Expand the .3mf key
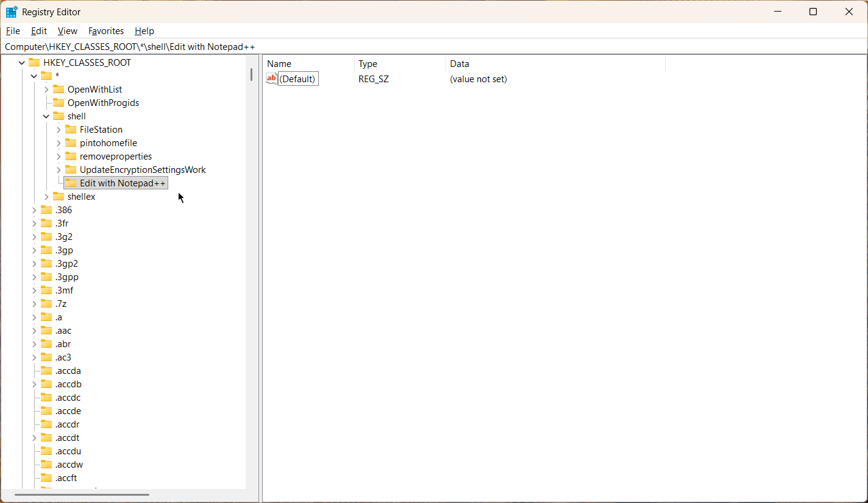This screenshot has width=868, height=503. pyautogui.click(x=34, y=290)
